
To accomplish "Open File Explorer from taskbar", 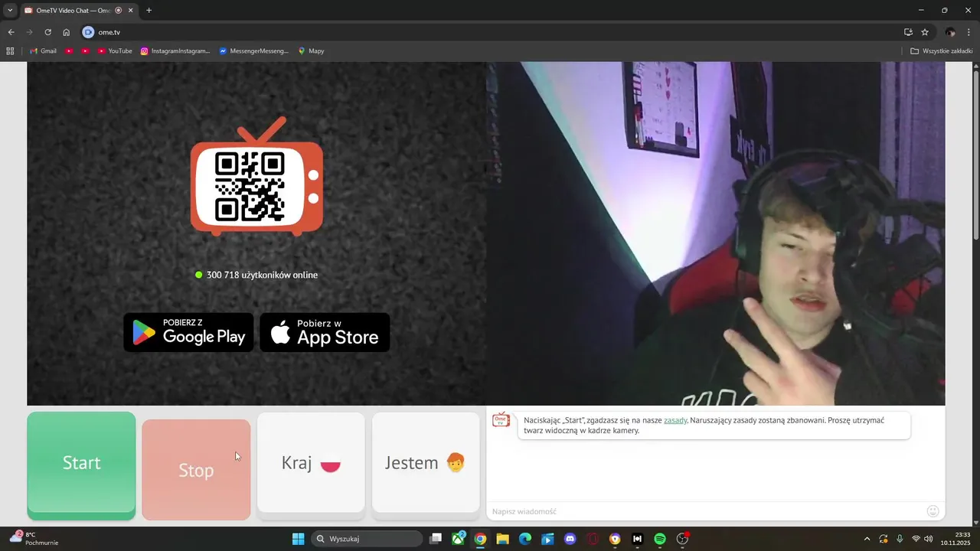I will pos(502,539).
